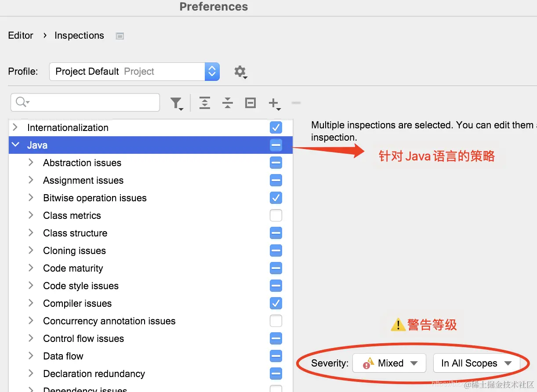Expand the Class structure node
Screen dimensions: 537x392
pos(31,233)
